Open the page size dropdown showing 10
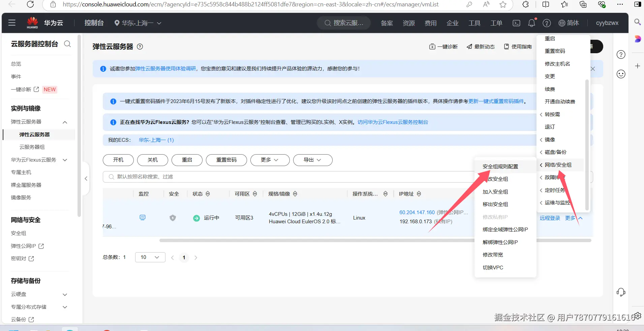Screen dimensions: 644x331 (x=150, y=257)
